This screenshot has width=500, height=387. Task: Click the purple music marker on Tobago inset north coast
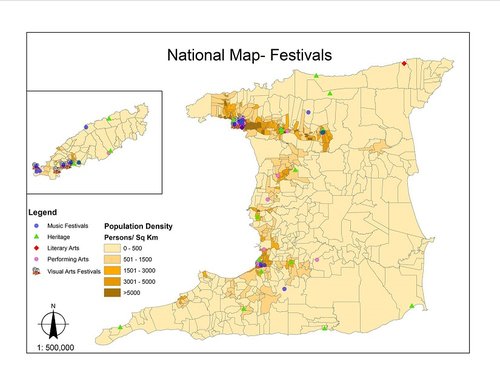[86, 127]
